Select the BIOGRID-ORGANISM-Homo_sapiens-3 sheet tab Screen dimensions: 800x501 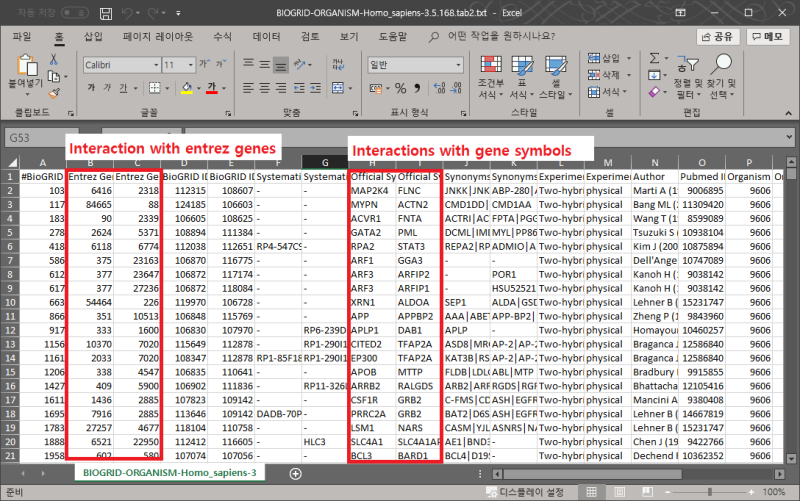click(x=169, y=473)
